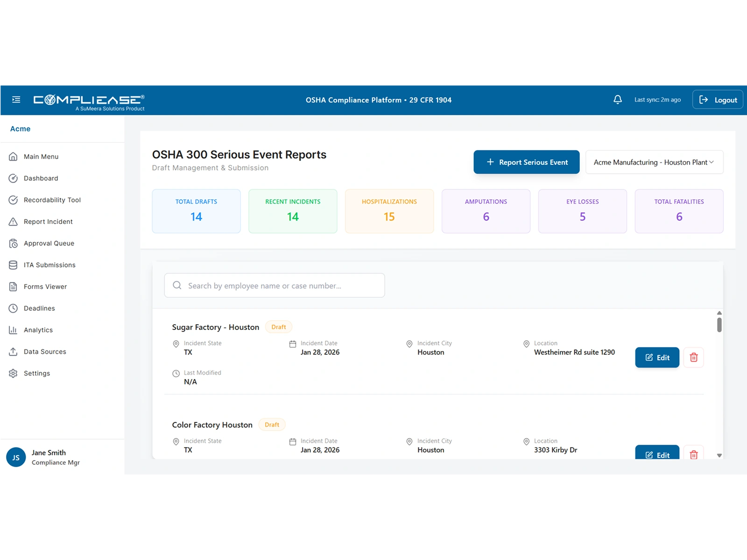Open the Approval Queue
This screenshot has width=747, height=560.
(49, 243)
